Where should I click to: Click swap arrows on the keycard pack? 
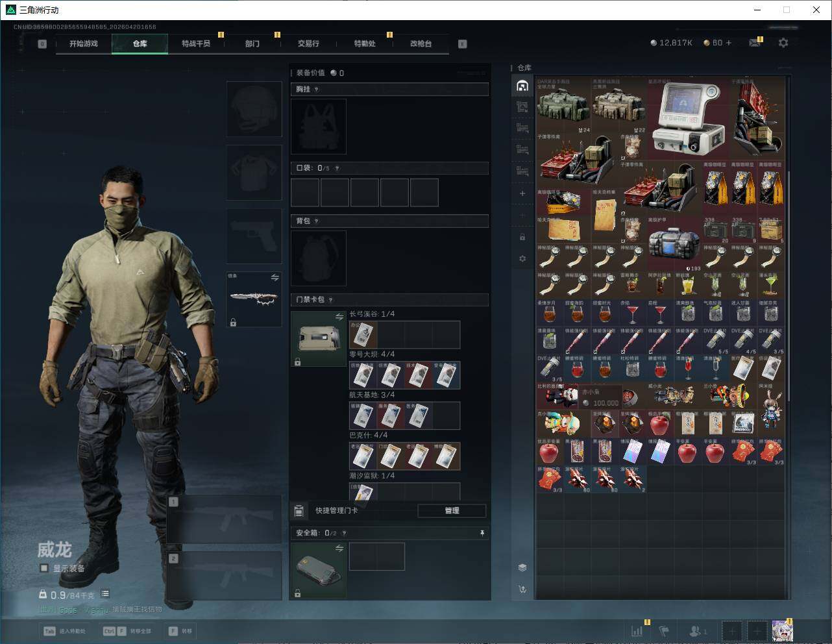pos(339,317)
